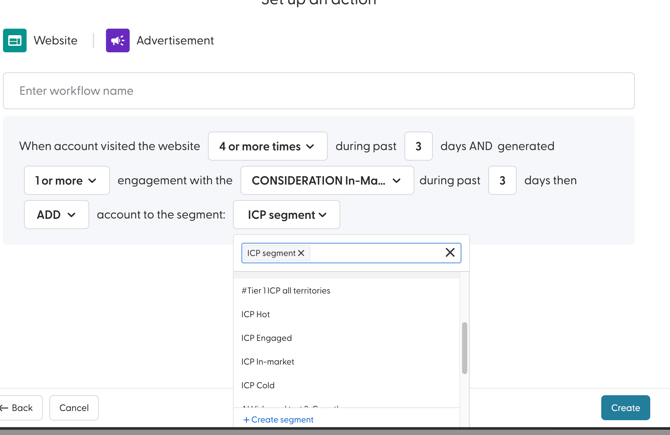Collapse the ICP segment dropdown
The image size is (670, 435).
click(286, 215)
